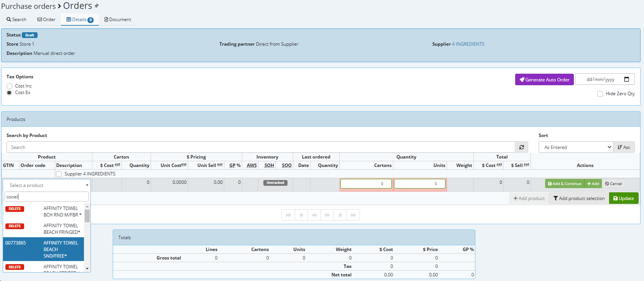The width and height of the screenshot is (644, 281).
Task: Click the Net total label in Totals
Action: click(342, 275)
